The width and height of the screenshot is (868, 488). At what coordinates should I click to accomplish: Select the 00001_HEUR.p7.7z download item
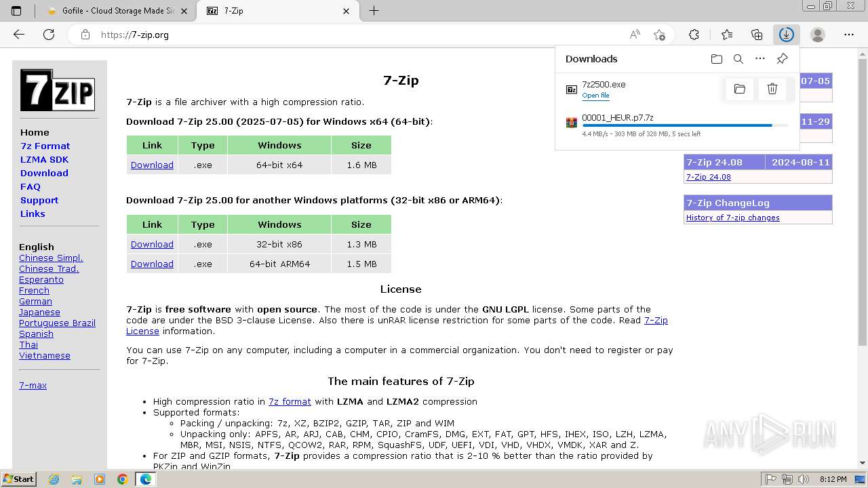677,125
